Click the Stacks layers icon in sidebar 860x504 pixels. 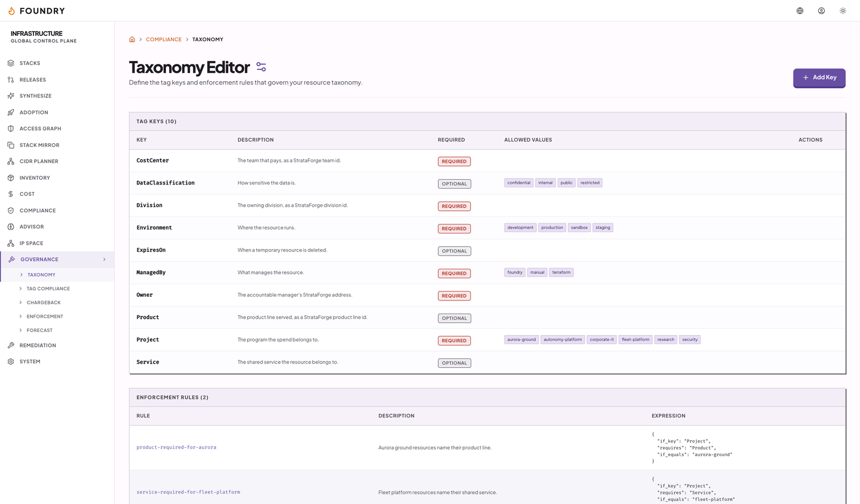(x=11, y=63)
